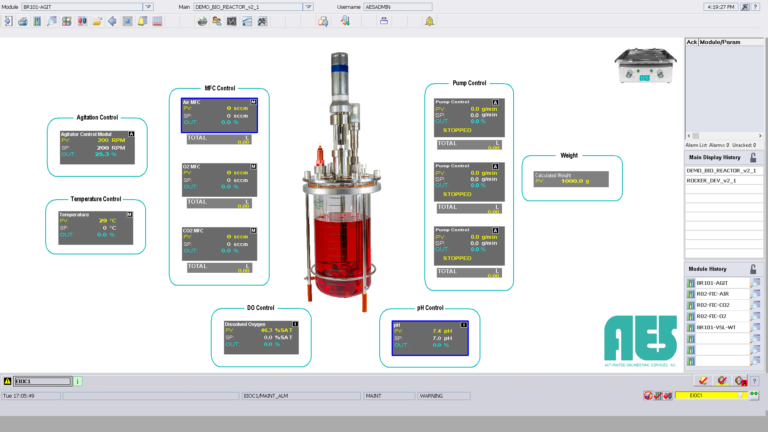
Task: Open the globe overview toolbar icon
Action: tap(202, 21)
